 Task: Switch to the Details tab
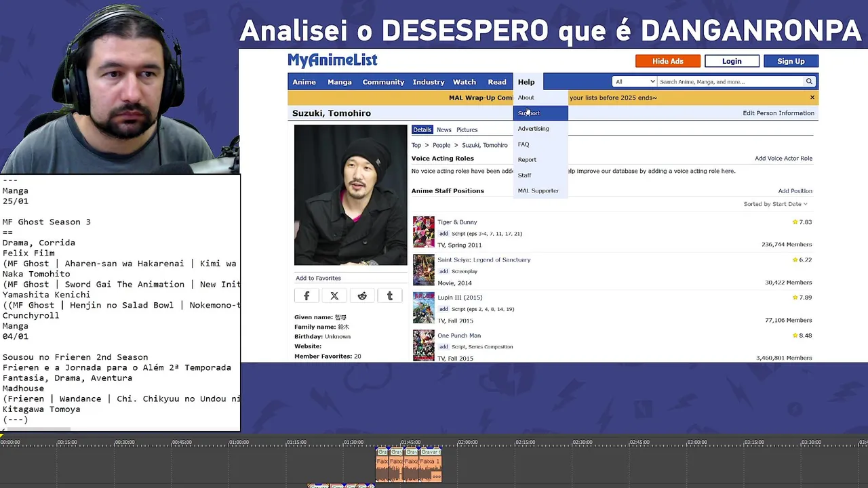[422, 129]
